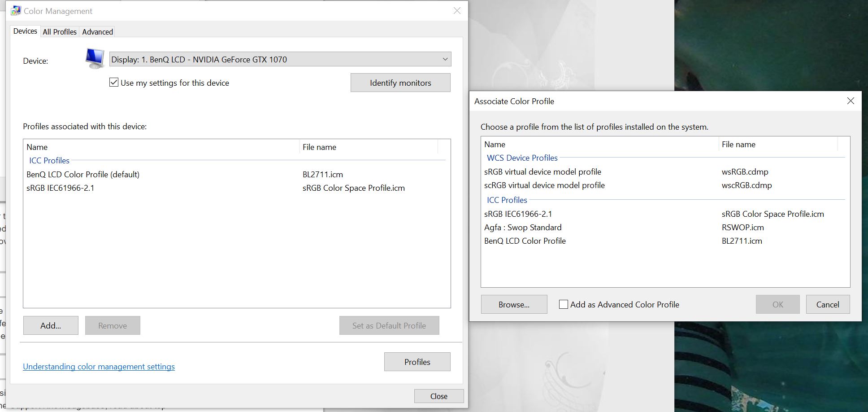
Task: Select BenQ LCD Color Profile (default) entry
Action: [x=83, y=175]
